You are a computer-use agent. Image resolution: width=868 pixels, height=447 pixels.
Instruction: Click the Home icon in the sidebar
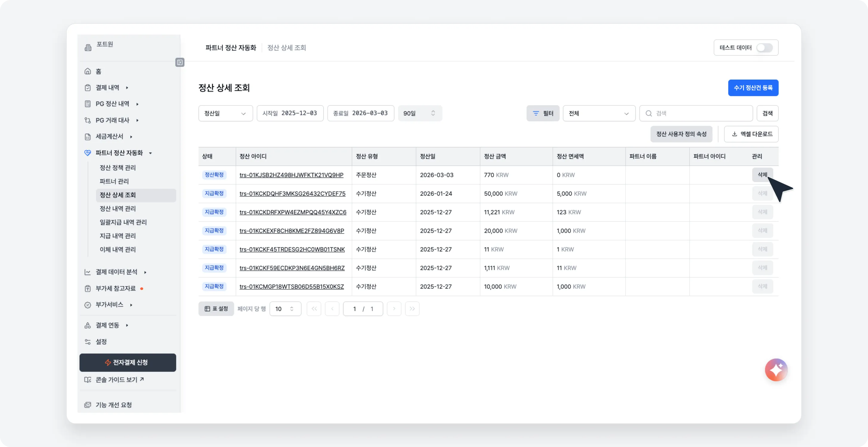coord(88,71)
